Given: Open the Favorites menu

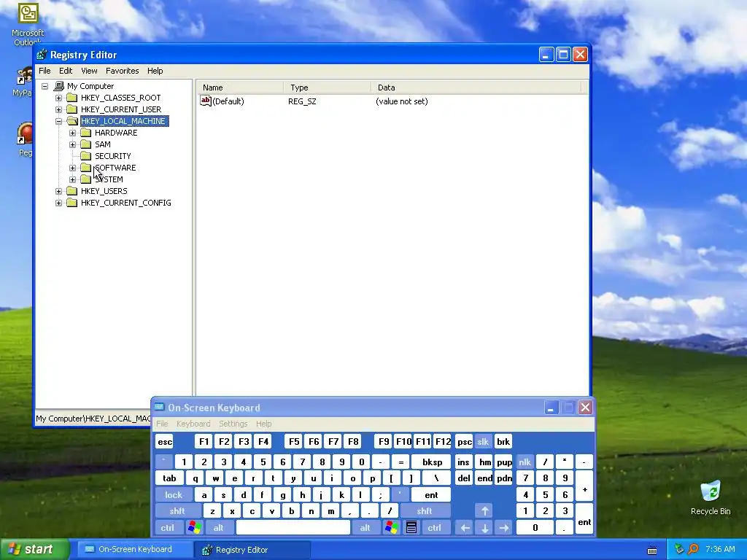Looking at the screenshot, I should point(122,71).
